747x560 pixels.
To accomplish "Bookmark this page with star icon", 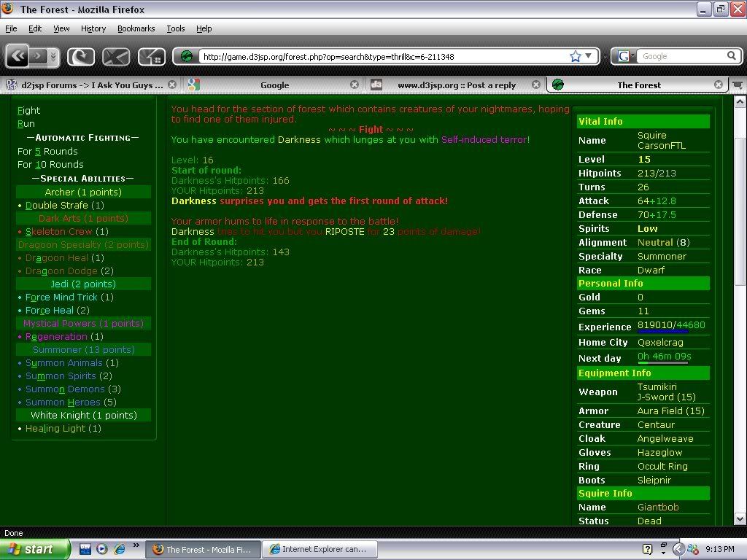I will pos(575,56).
